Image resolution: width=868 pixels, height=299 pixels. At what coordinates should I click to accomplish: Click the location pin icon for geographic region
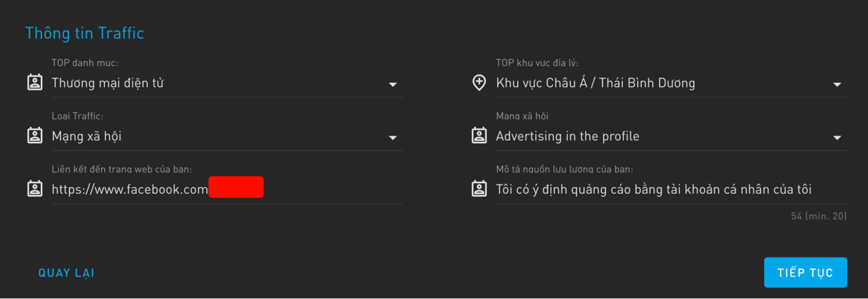[479, 82]
